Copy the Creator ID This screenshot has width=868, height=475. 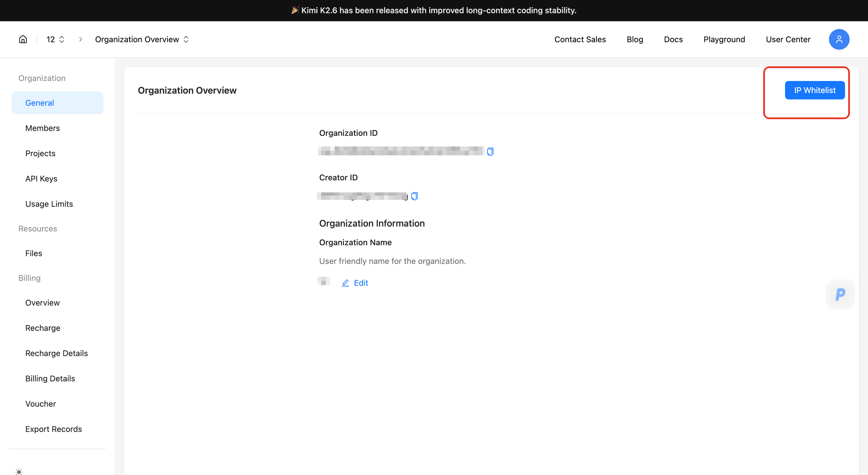tap(414, 196)
